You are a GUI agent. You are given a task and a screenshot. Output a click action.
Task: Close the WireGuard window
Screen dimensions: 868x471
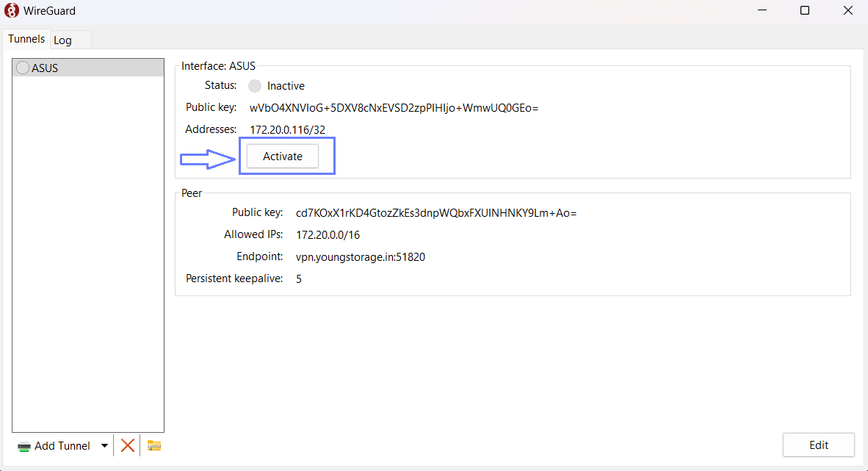[846, 11]
